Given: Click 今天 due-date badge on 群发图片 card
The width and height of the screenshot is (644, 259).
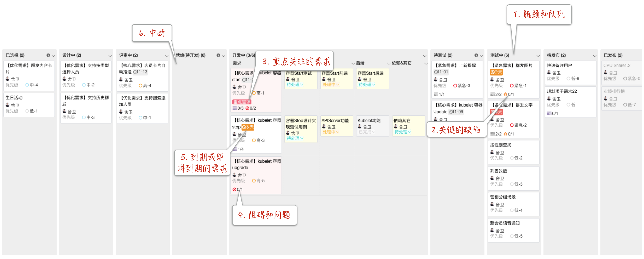Looking at the screenshot, I should point(496,72).
